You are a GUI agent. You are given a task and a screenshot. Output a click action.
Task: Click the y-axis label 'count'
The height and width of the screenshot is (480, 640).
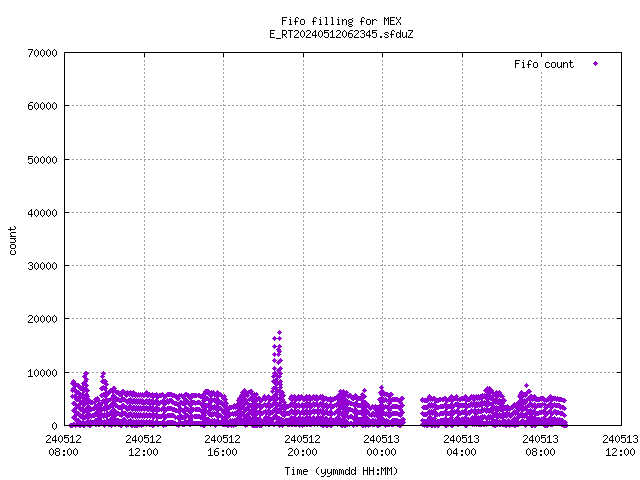pos(13,241)
